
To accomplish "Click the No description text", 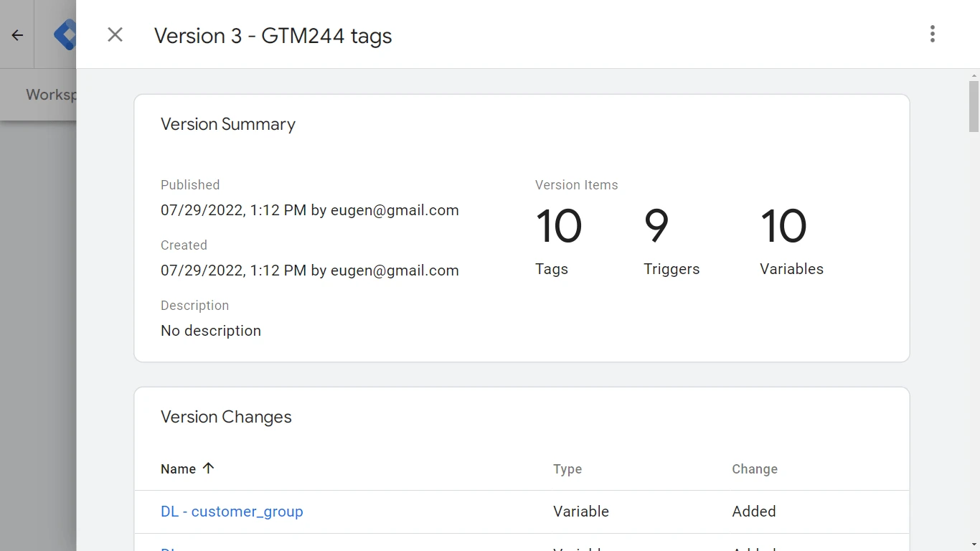I will point(211,331).
